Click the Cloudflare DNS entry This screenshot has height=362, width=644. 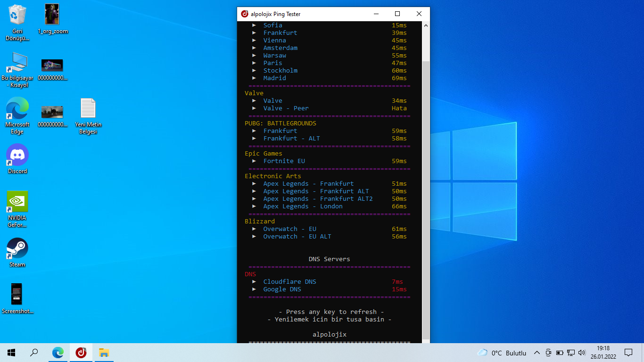pos(329,282)
